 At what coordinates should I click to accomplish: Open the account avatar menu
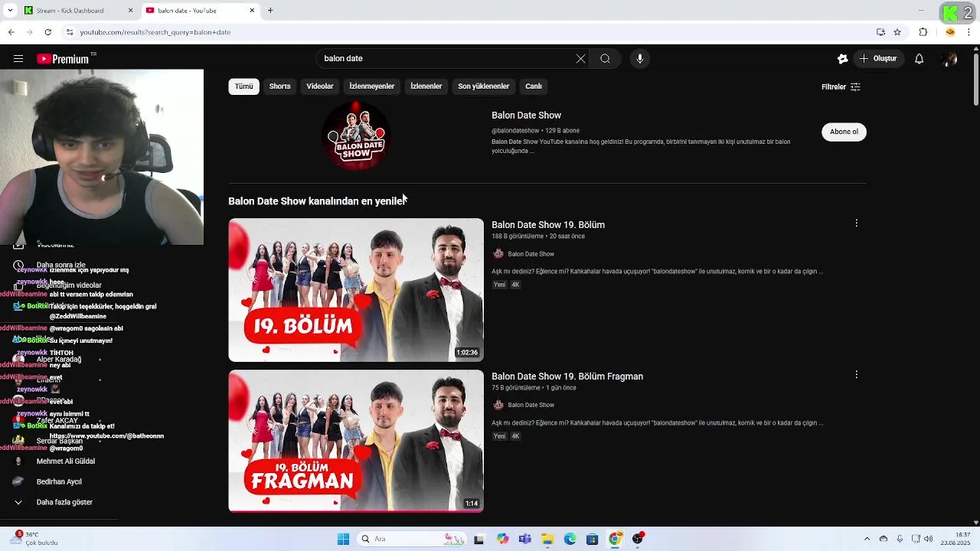click(950, 59)
